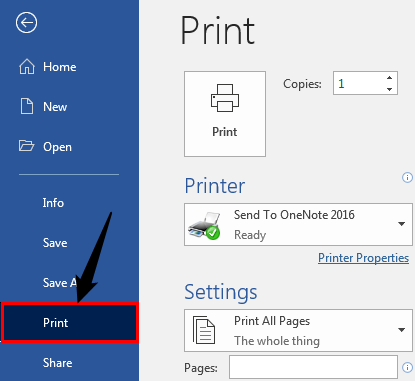Increase copies with the up arrow

pos(389,78)
